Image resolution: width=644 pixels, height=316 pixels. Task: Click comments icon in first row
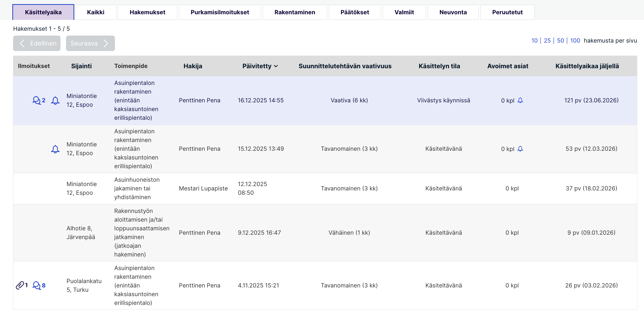point(37,100)
